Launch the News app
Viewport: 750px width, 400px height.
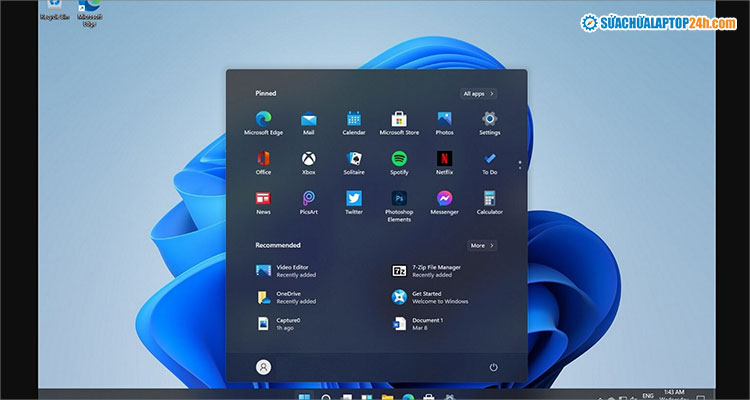263,202
